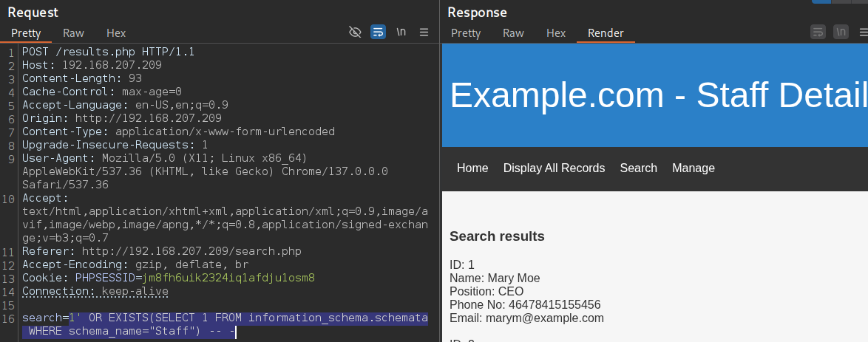
Task: Click the Example.com - Staff Details heading
Action: point(659,95)
